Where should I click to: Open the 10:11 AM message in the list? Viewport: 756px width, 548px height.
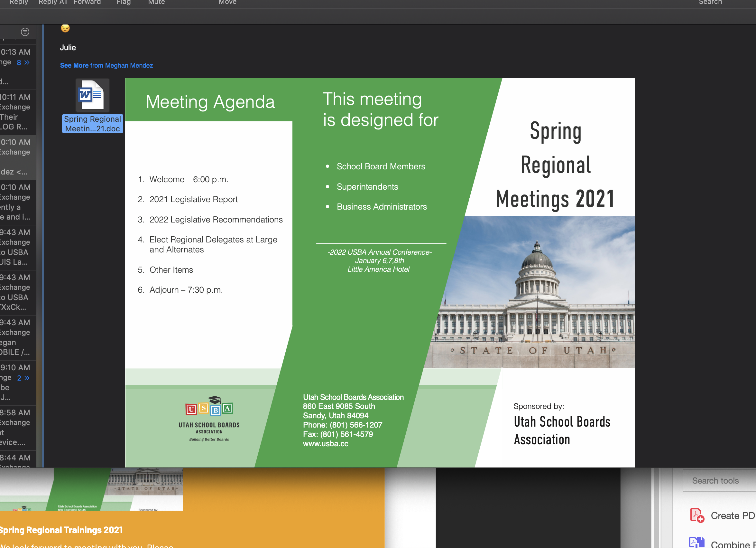pyautogui.click(x=18, y=112)
